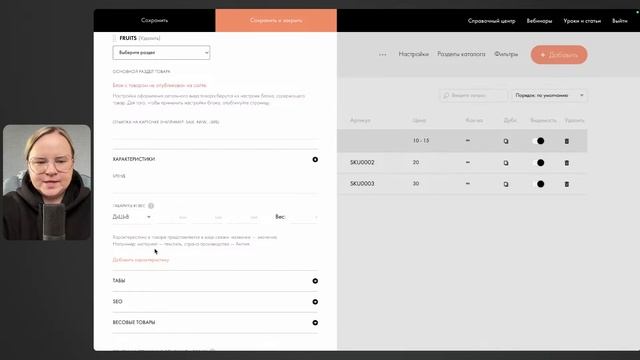Click the orange Добавить button

[x=559, y=55]
